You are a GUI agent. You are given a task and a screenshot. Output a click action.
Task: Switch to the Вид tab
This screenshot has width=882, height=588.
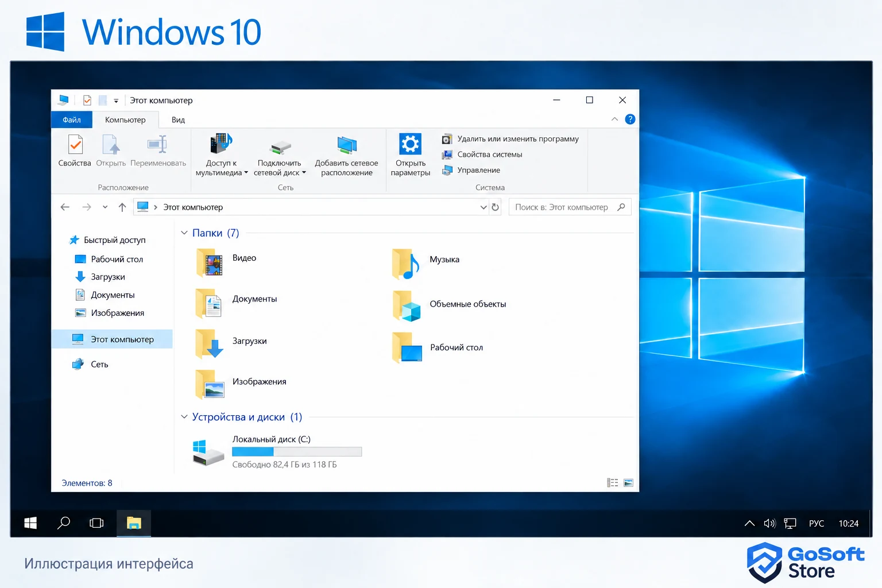(178, 119)
